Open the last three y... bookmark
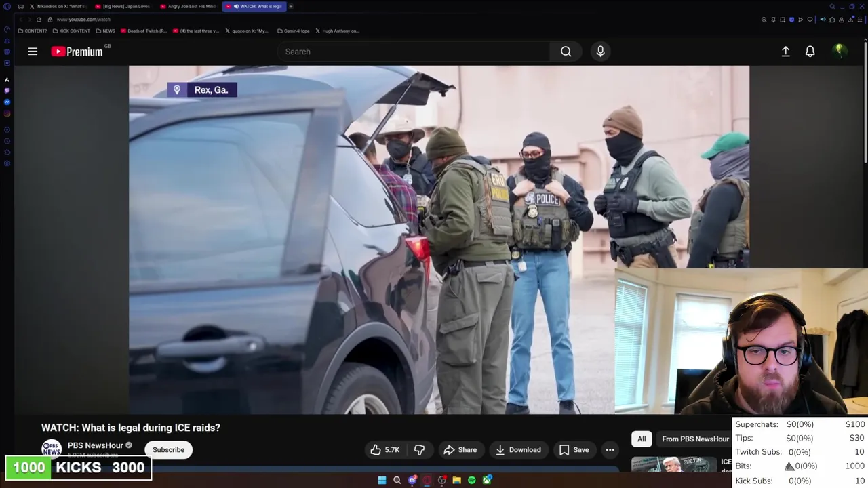868x488 pixels. tap(196, 30)
